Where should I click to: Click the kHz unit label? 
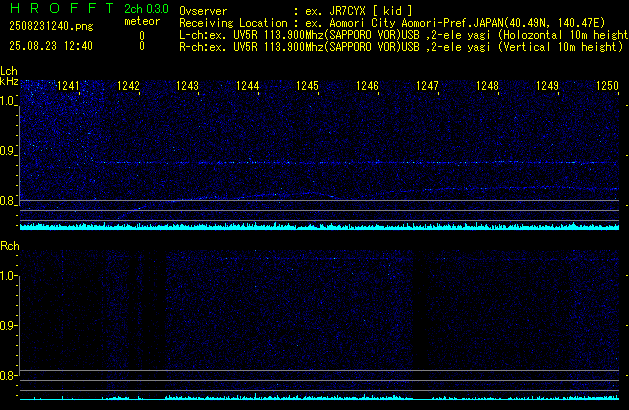(x=9, y=81)
